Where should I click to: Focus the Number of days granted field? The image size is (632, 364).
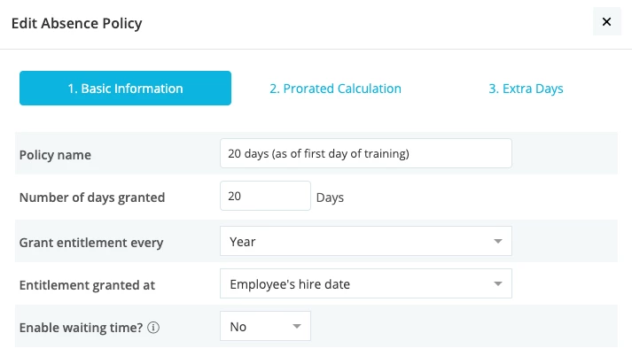265,196
